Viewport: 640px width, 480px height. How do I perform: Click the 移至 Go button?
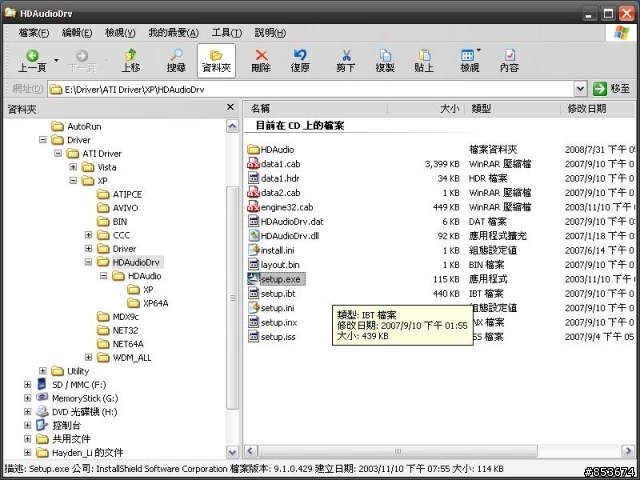[x=611, y=89]
